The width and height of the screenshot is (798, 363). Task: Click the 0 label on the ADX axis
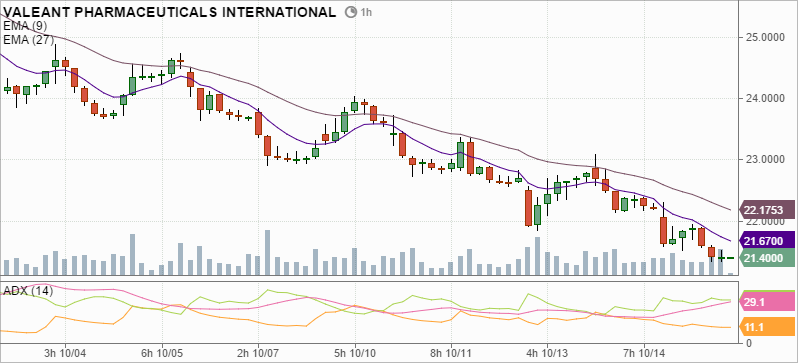[748, 343]
